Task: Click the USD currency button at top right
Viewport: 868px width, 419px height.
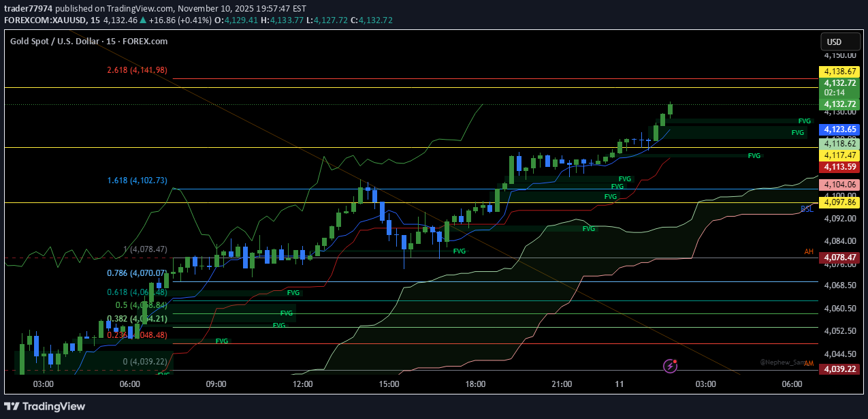Action: (x=840, y=42)
